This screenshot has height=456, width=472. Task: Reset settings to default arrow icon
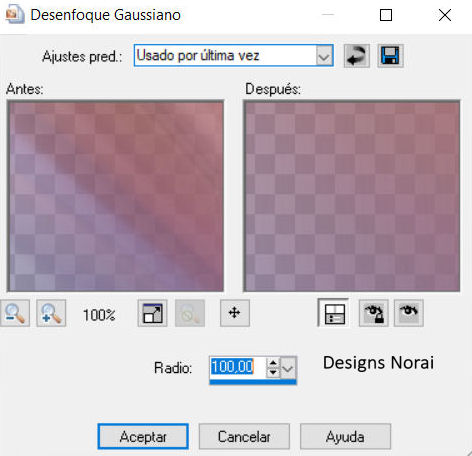coord(357,56)
